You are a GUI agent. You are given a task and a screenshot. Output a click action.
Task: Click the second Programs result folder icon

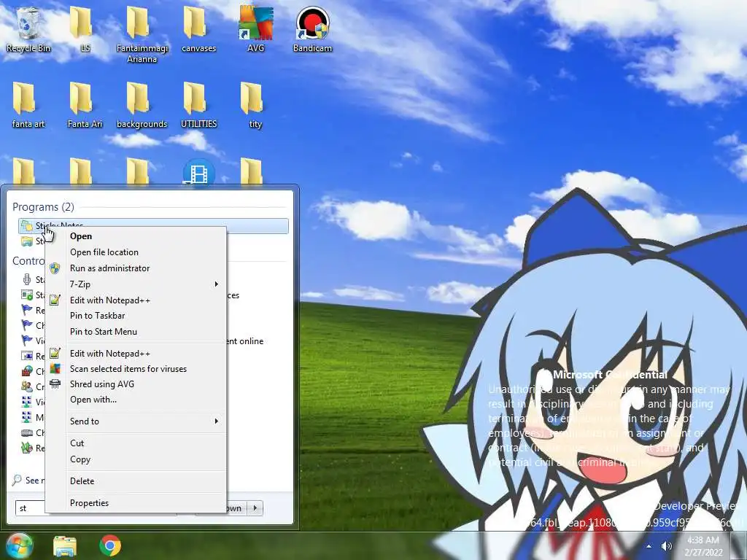coord(27,241)
